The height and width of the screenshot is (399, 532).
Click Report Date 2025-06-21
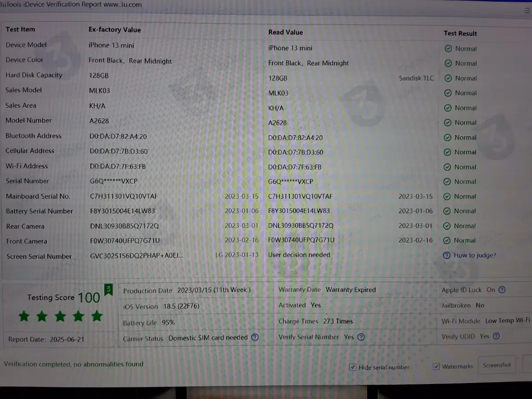[x=46, y=340]
